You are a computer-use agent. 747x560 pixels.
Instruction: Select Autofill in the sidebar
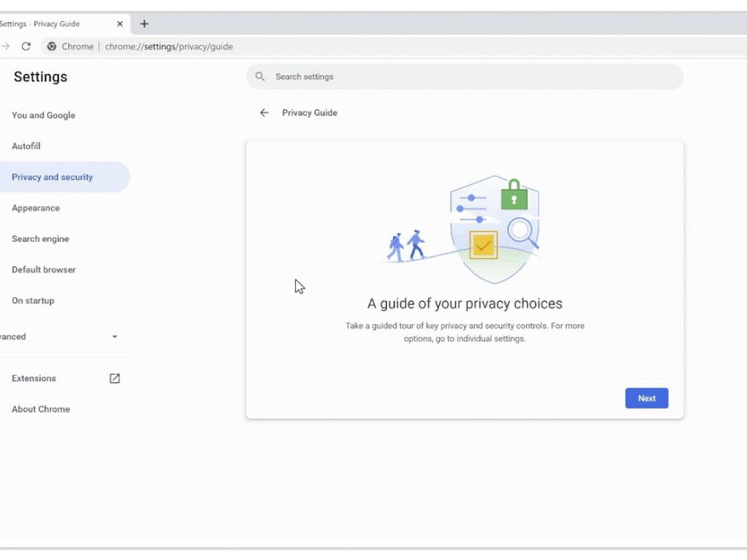(26, 146)
